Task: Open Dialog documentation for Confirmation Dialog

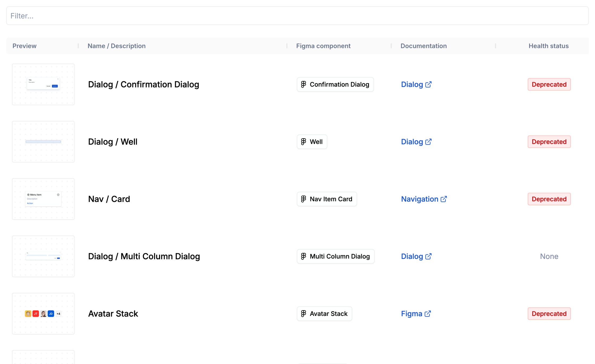Action: (x=412, y=84)
